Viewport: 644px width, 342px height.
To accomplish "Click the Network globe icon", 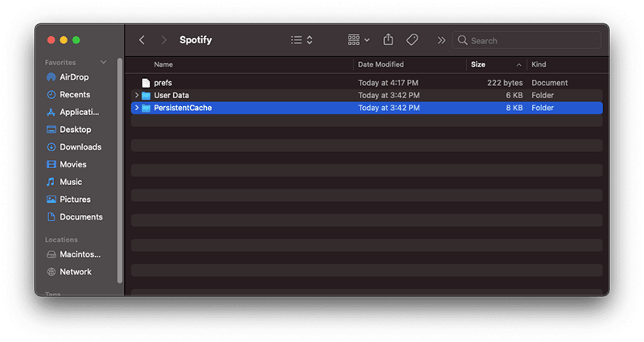I will [51, 272].
